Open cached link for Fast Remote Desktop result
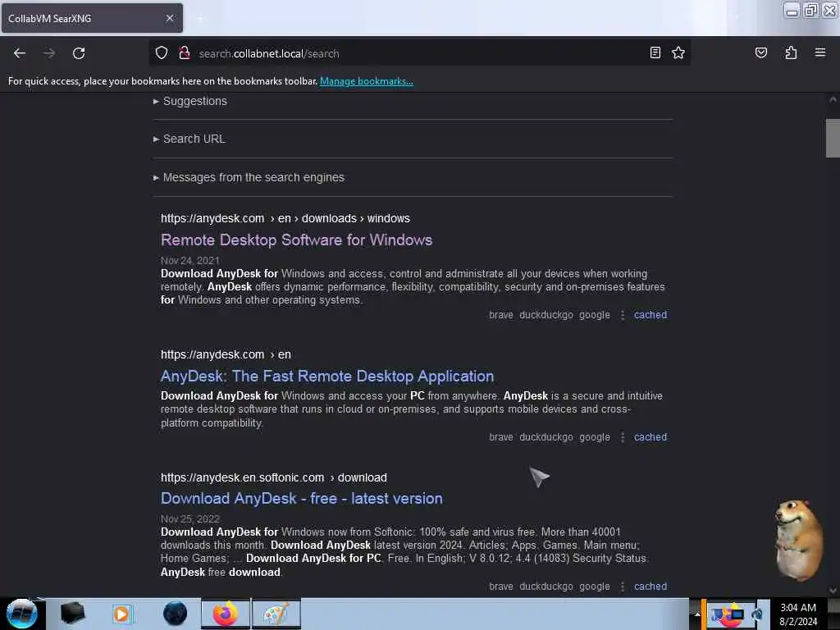 click(651, 437)
